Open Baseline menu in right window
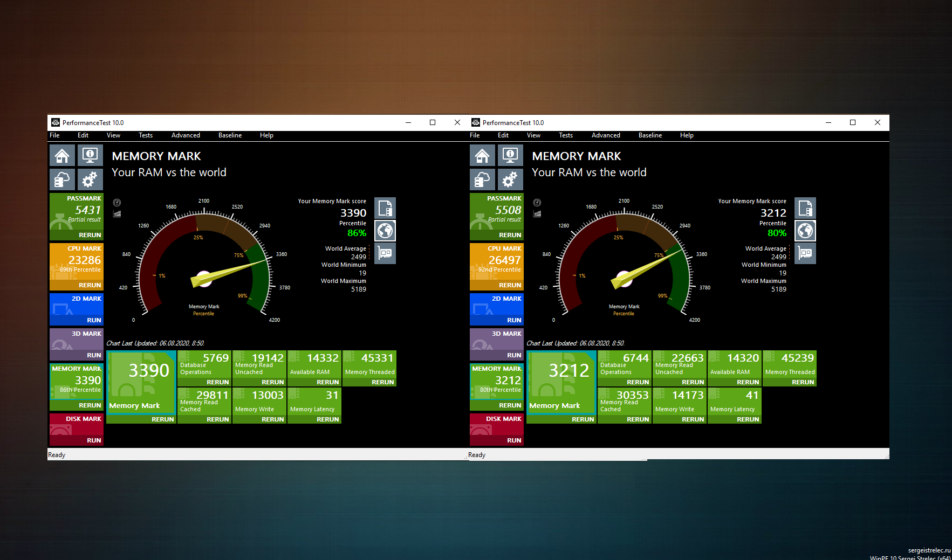The image size is (952, 560). pos(650,135)
